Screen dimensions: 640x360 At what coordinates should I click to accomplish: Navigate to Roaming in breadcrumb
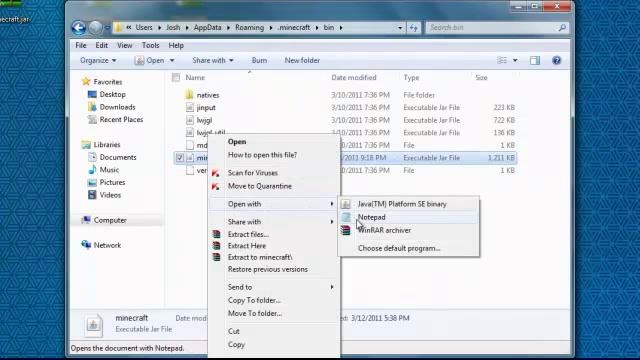[249, 28]
